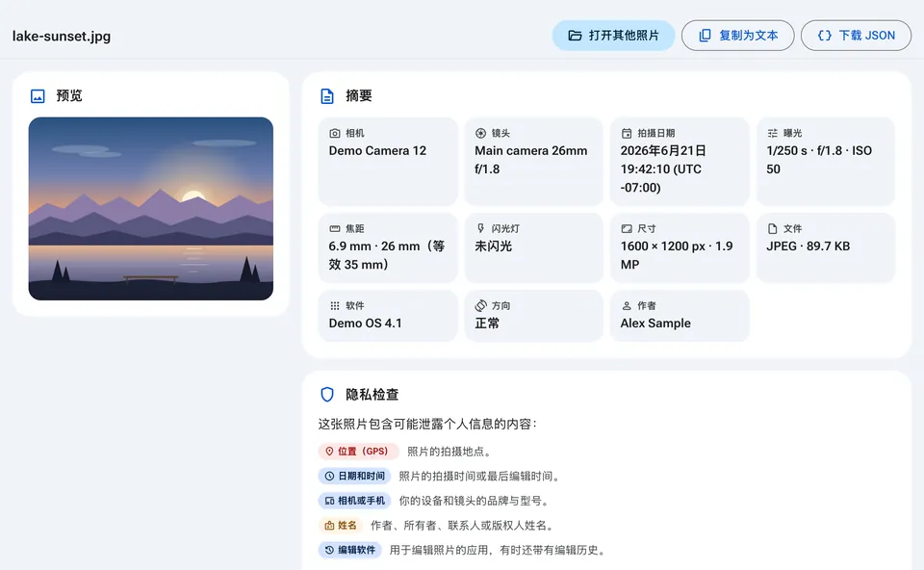
Task: Click the grid icon next to 软件
Action: [x=335, y=305]
